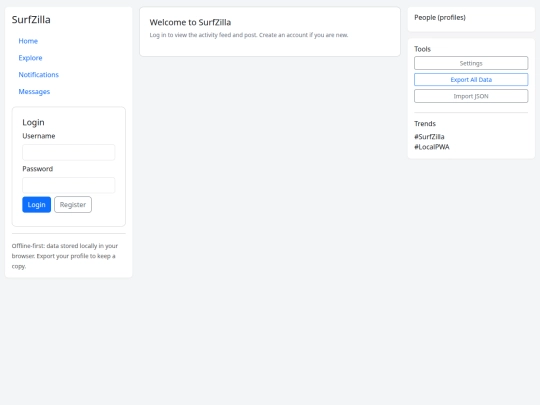
Task: Click Export All Data button
Action: click(471, 80)
